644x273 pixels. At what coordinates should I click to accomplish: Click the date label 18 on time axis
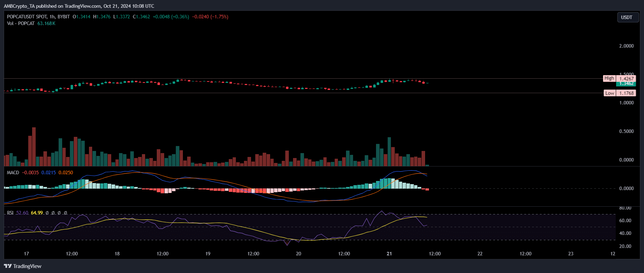[x=117, y=254]
